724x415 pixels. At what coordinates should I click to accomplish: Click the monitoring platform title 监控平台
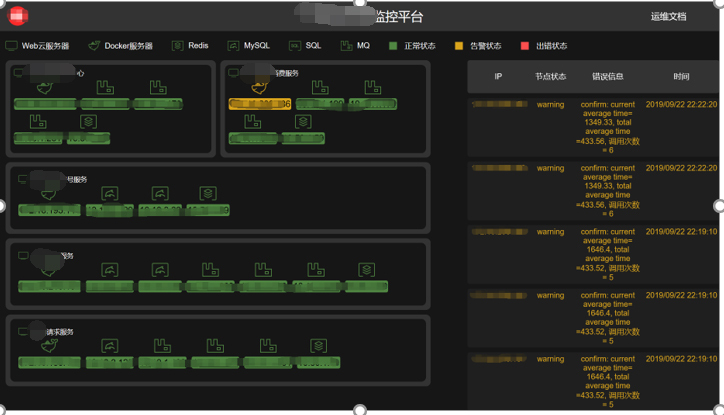tap(398, 17)
